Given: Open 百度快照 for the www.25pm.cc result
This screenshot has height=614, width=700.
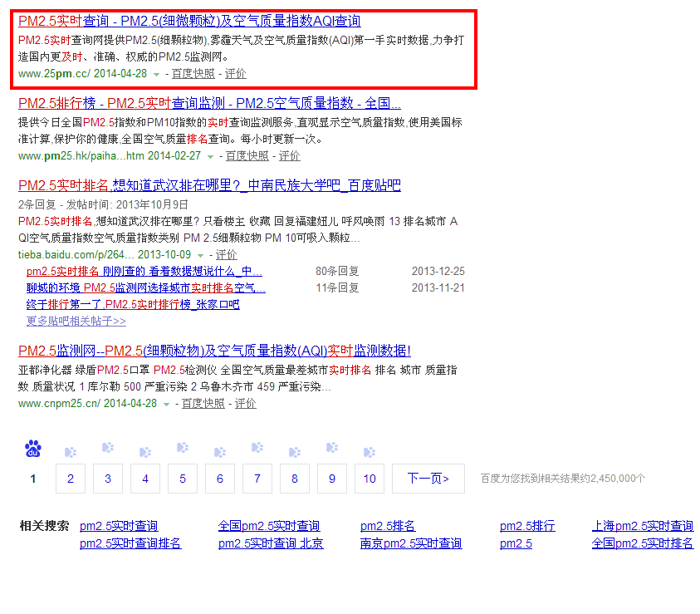Looking at the screenshot, I should click(193, 73).
